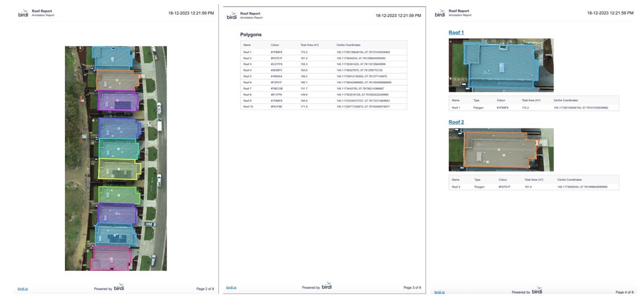Select the Roof 6 name cell in Polygons table
The height and width of the screenshot is (298, 644).
[x=247, y=82]
